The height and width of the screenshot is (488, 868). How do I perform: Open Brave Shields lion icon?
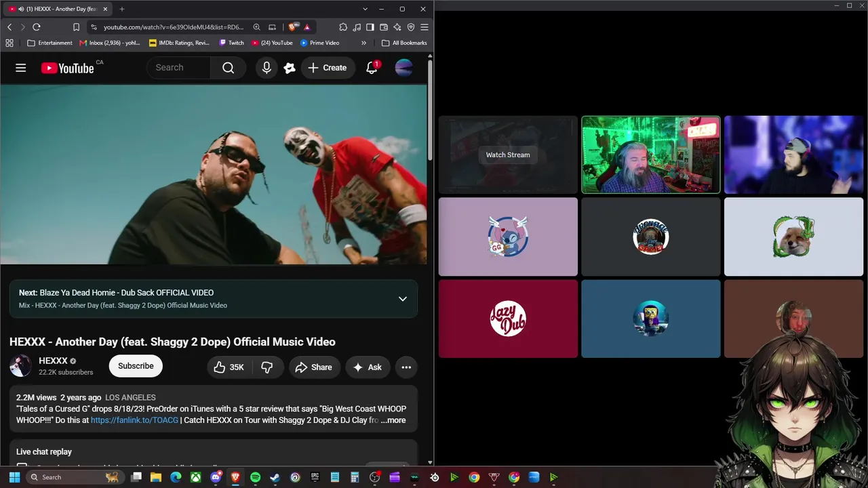click(292, 27)
